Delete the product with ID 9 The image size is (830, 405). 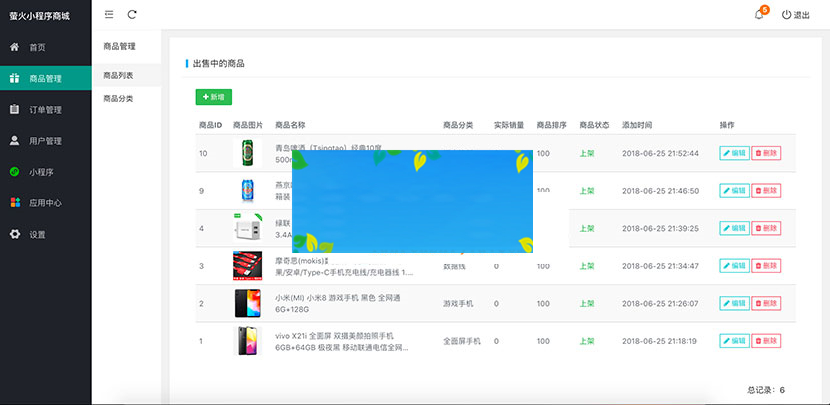tap(766, 190)
